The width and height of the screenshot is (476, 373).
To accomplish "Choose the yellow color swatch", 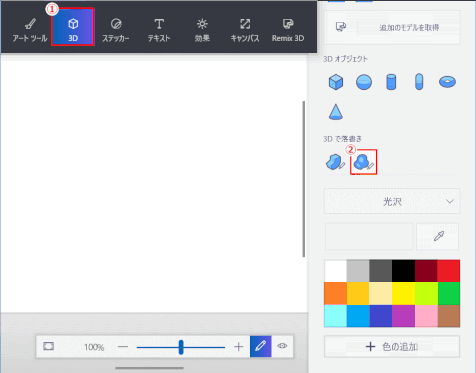I will [x=403, y=293].
